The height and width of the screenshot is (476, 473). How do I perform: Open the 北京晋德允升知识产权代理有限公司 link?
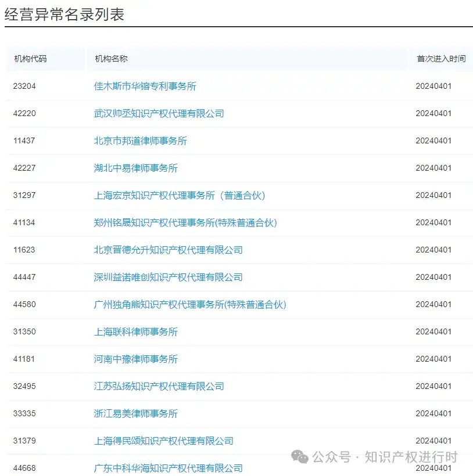[169, 250]
